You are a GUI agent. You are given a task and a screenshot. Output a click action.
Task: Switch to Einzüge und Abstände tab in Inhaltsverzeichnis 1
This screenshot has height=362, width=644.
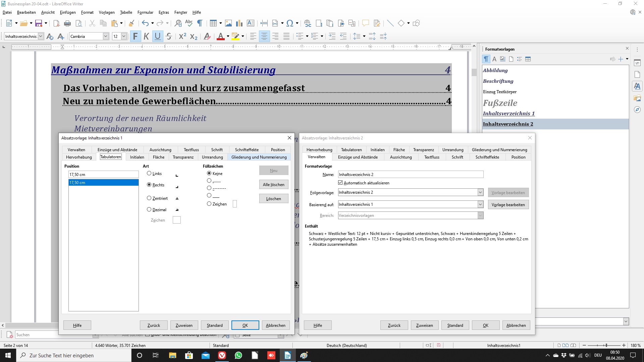[x=117, y=150]
